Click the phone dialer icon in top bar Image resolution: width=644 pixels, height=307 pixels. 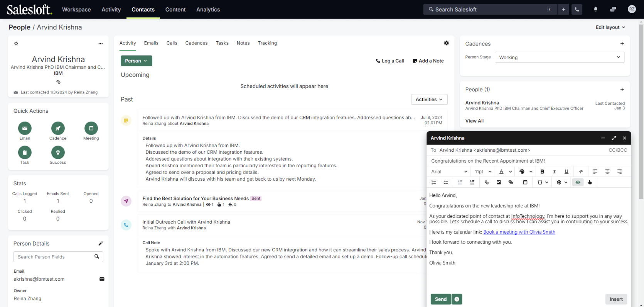[x=577, y=9]
